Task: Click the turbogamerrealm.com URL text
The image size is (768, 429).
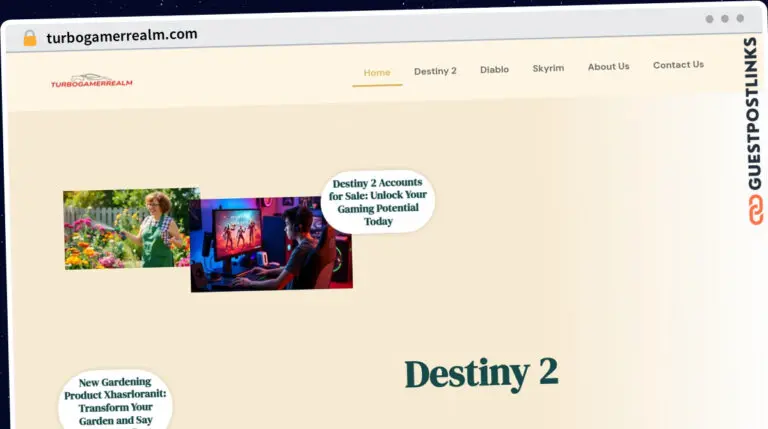Action: coord(122,35)
